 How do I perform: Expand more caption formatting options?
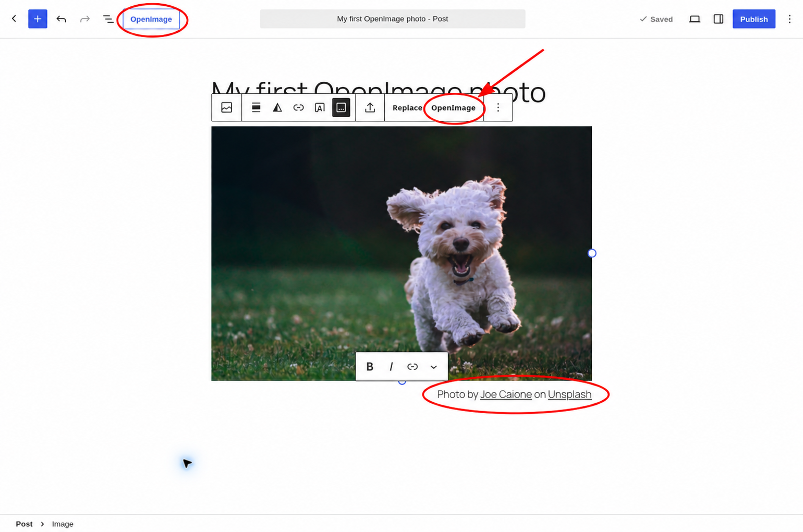click(x=434, y=367)
